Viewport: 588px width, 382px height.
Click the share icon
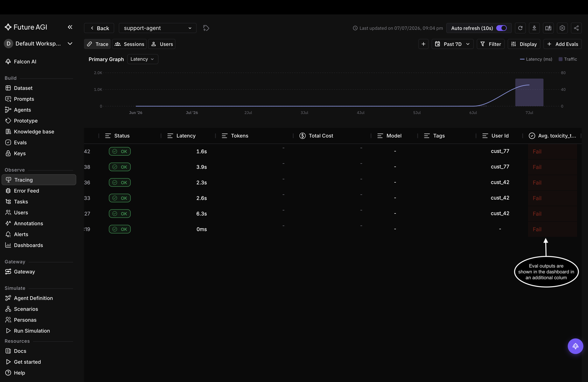pyautogui.click(x=576, y=28)
